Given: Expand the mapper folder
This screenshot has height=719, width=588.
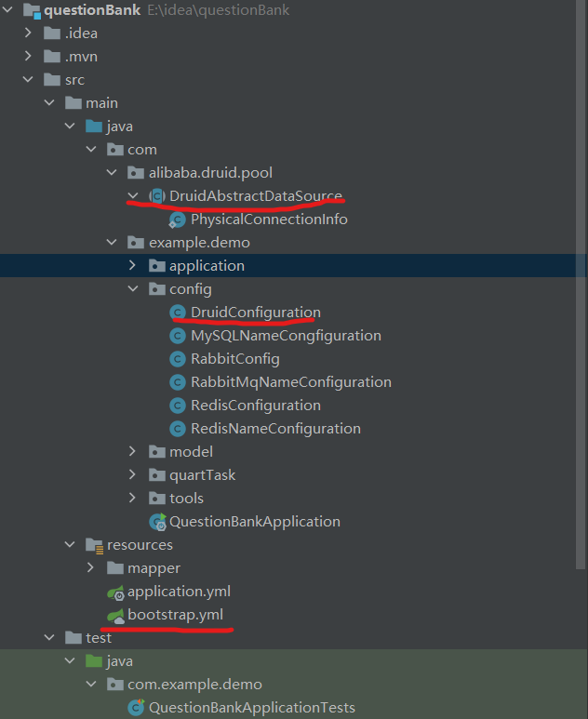Looking at the screenshot, I should pyautogui.click(x=91, y=567).
